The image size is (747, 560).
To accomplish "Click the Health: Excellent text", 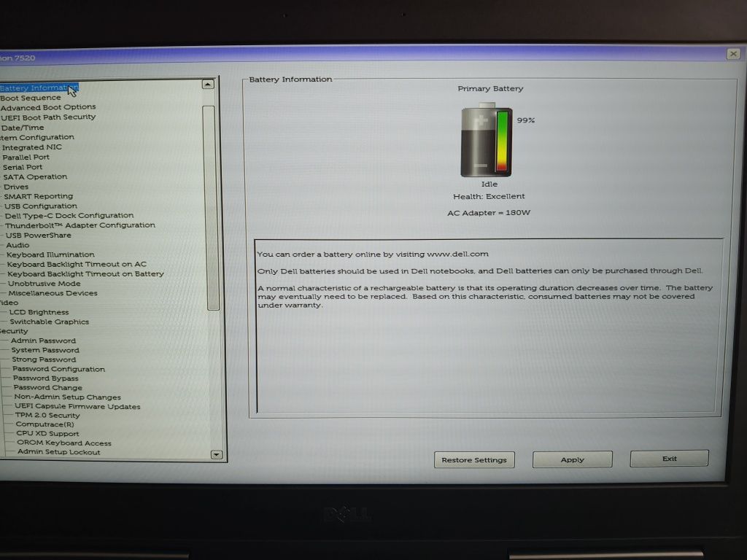I will (x=489, y=196).
